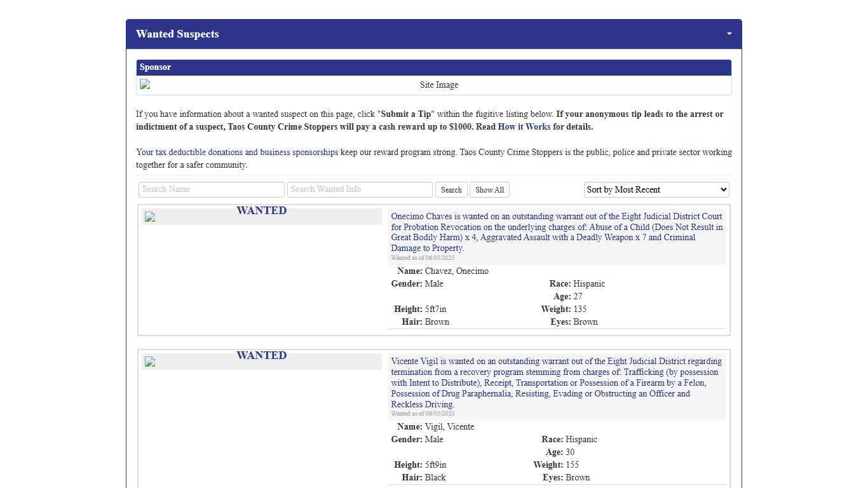This screenshot has width=868, height=488.
Task: Select the name value Vigil, Vicente
Action: [x=449, y=427]
